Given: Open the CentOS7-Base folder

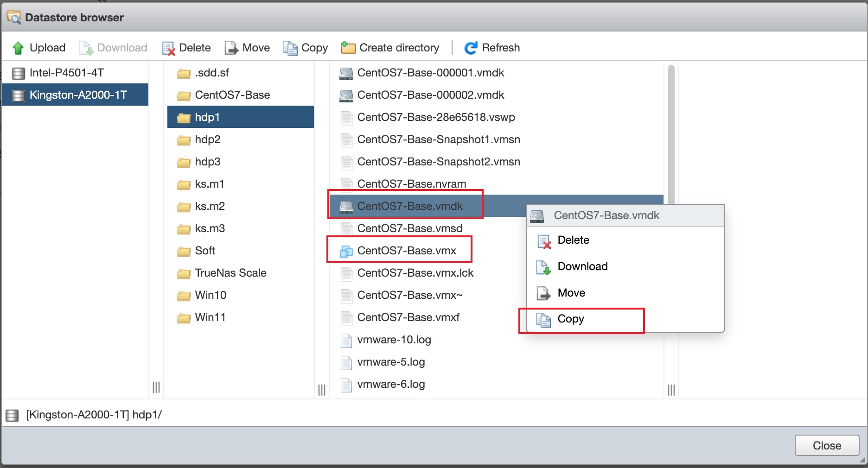Looking at the screenshot, I should pyautogui.click(x=232, y=95).
